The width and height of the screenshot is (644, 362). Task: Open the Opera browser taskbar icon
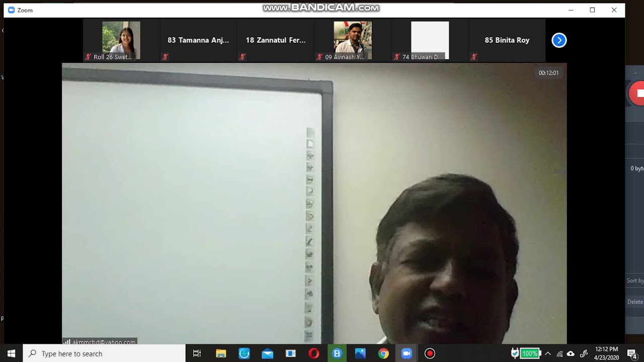(x=314, y=353)
